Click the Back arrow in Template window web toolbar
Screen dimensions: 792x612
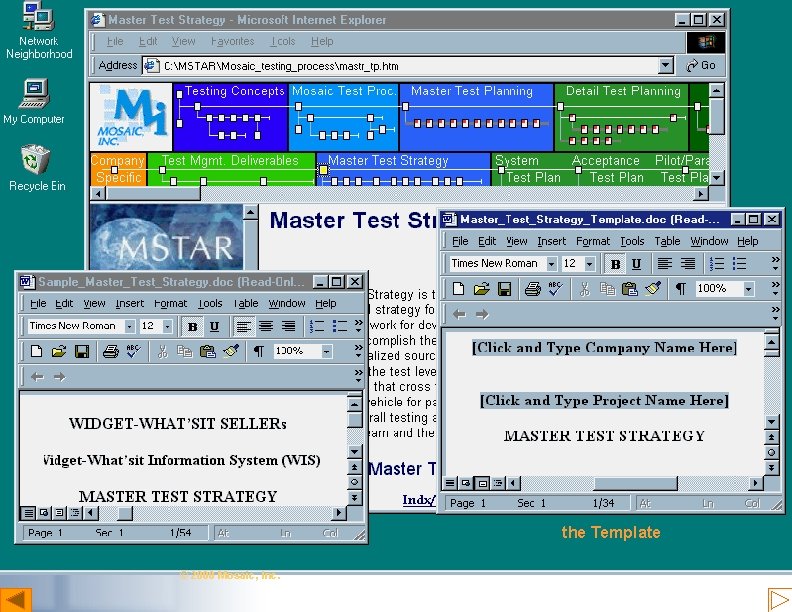(459, 315)
